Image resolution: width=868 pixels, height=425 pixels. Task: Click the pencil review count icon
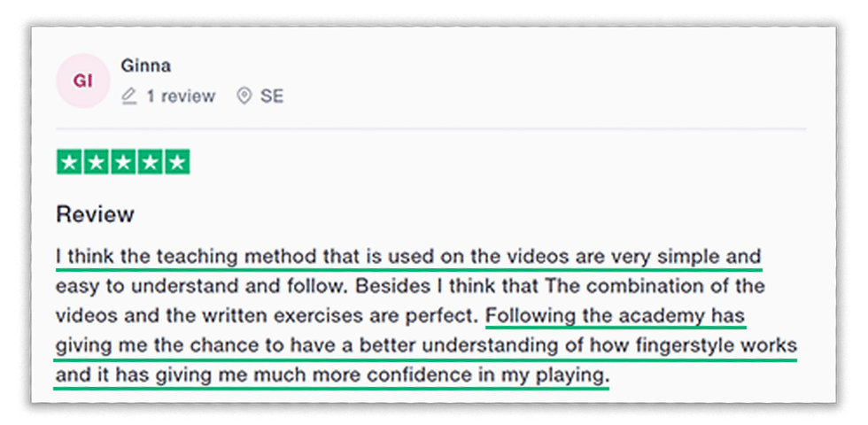pyautogui.click(x=129, y=96)
